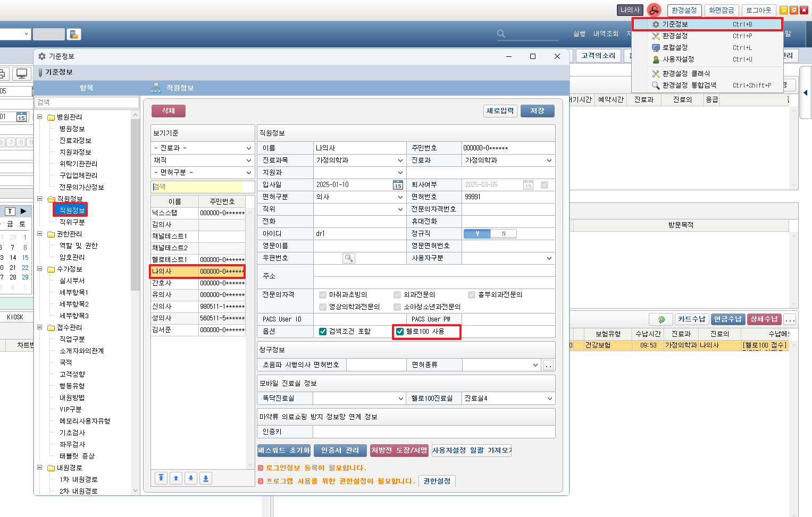Click the green refresh icon near 카드수납
Viewport: 812px width, 517px height.
[x=661, y=319]
